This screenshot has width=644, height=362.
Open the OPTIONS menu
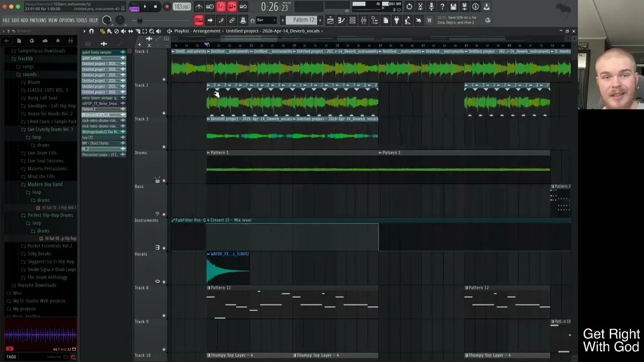[66, 20]
